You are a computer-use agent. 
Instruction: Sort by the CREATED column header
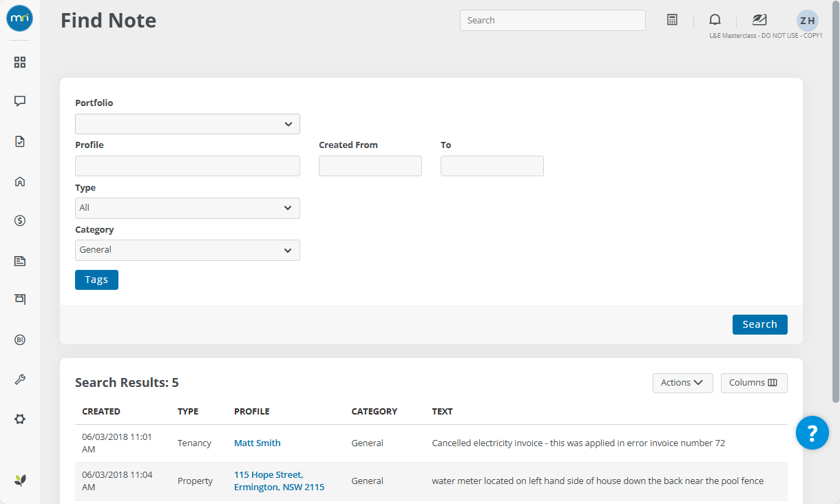click(x=101, y=412)
